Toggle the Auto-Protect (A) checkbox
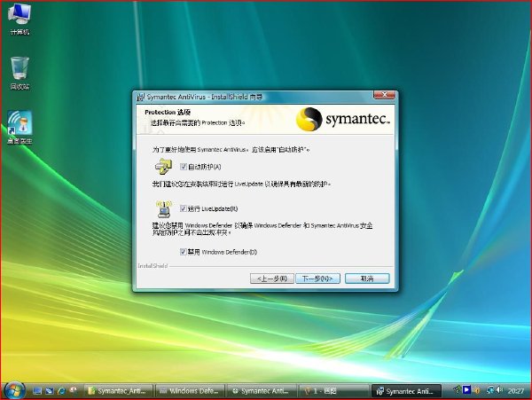Image resolution: width=532 pixels, height=400 pixels. pyautogui.click(x=184, y=167)
